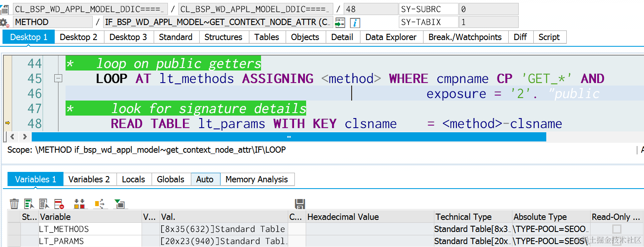Click the second CL_BSP_WD_APPL_MODEL_DDIC include field

(256, 9)
